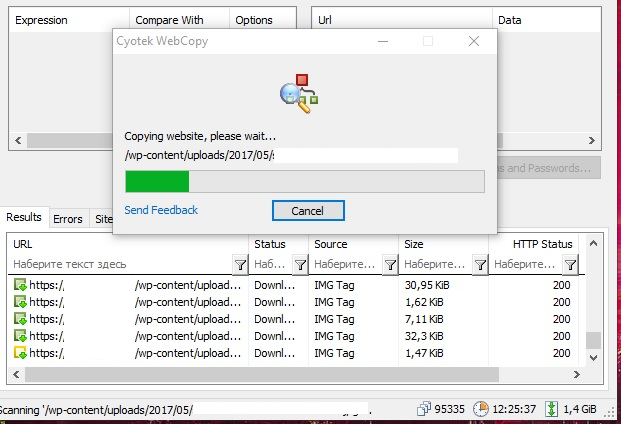The image size is (621, 424).
Task: Click the downloaded size icon in the status bar
Action: 551,409
